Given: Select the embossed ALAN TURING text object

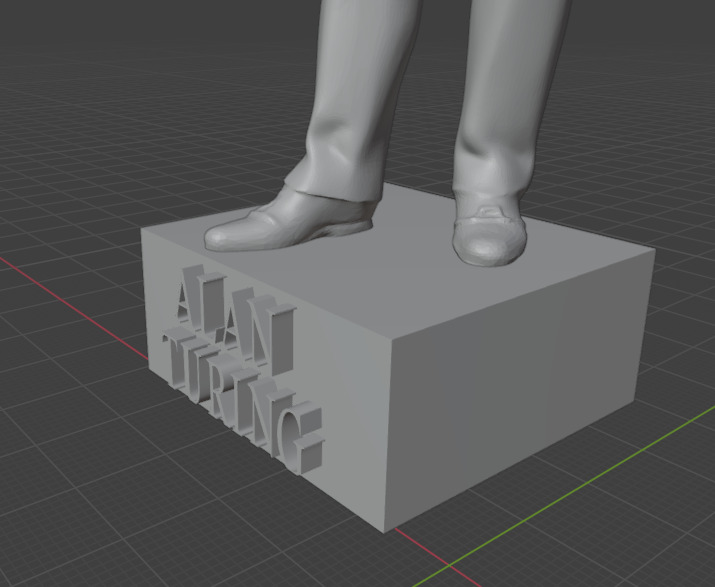Looking at the screenshot, I should (244, 369).
